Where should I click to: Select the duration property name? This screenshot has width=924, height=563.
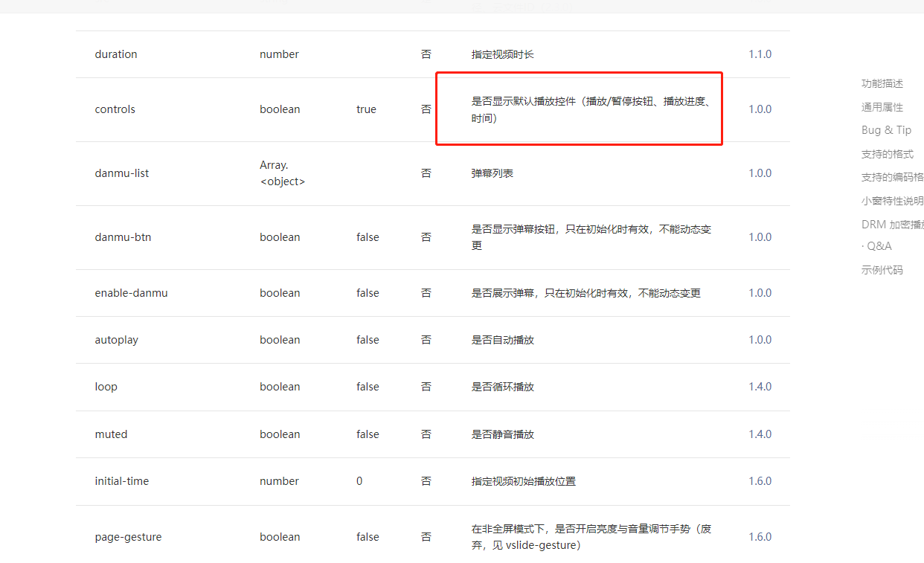click(116, 54)
